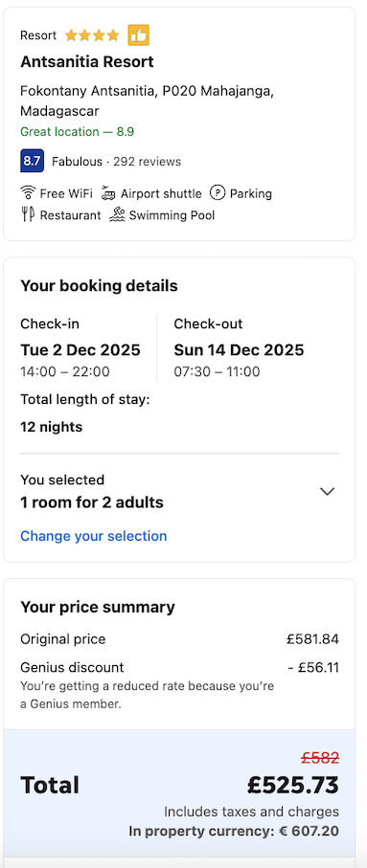
Task: Click the check-out date Sun 14 Dec 2025
Action: 239,350
